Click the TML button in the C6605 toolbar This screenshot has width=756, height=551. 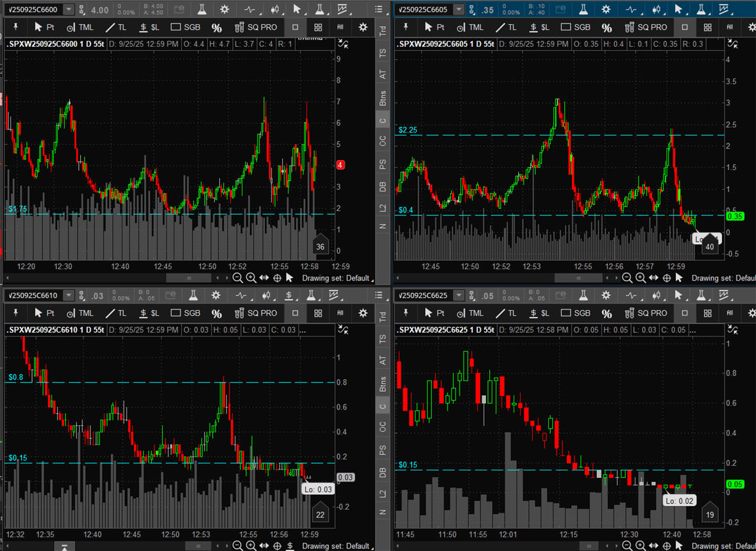(470, 28)
